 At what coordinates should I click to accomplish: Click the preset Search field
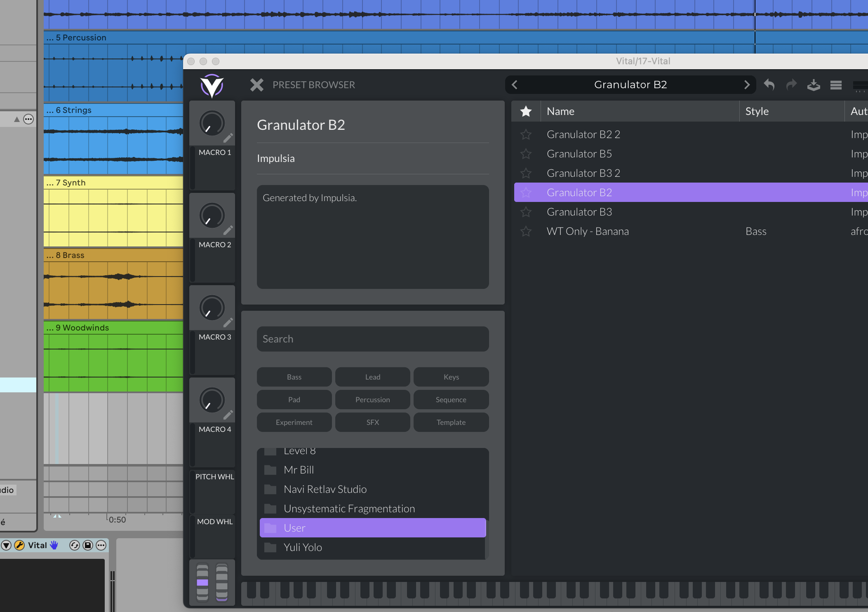[x=372, y=339]
